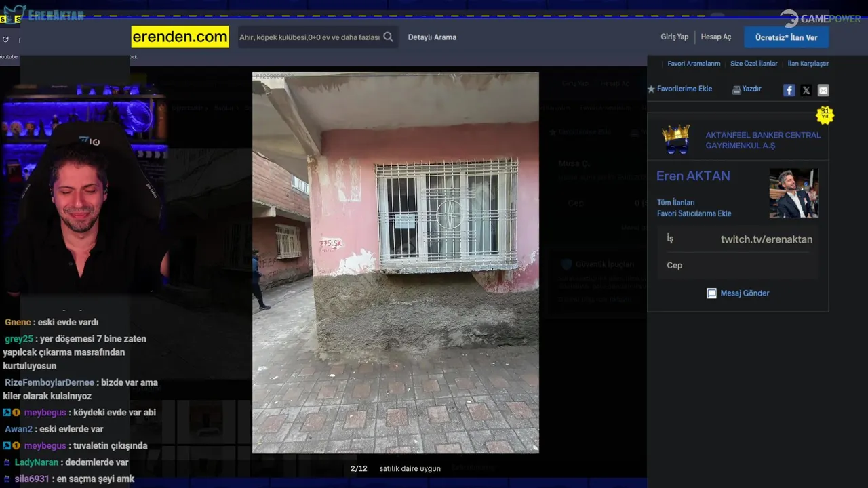Click the RizeFemboylarDernee chat username
Image resolution: width=868 pixels, height=488 pixels.
pyautogui.click(x=50, y=383)
